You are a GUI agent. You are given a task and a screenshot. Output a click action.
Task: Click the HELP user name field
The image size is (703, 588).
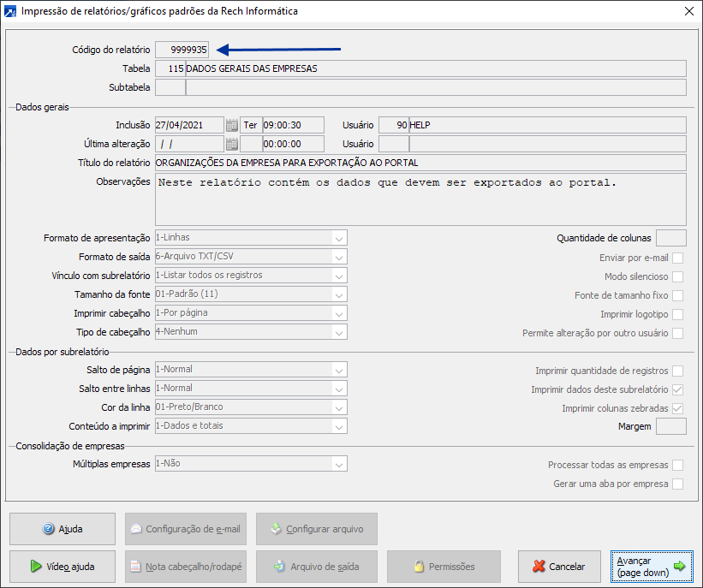coord(547,125)
